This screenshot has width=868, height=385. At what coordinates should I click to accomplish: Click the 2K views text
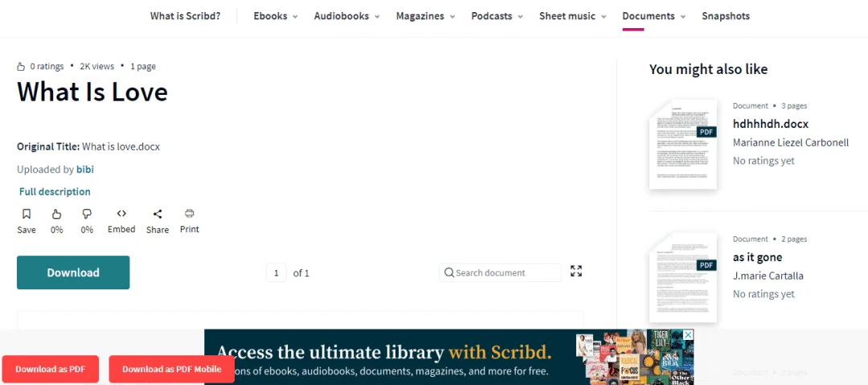coord(97,67)
